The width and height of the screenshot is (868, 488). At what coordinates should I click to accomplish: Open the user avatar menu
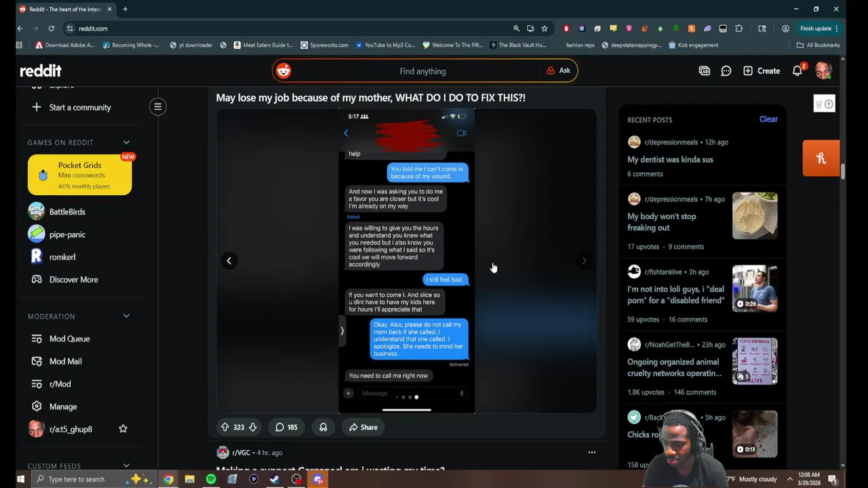823,70
